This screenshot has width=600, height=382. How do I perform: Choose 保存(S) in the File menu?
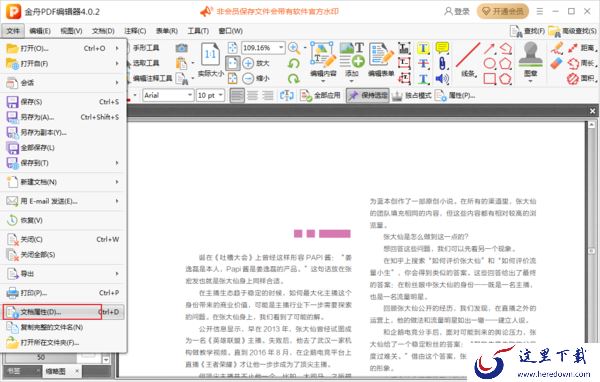(63, 102)
